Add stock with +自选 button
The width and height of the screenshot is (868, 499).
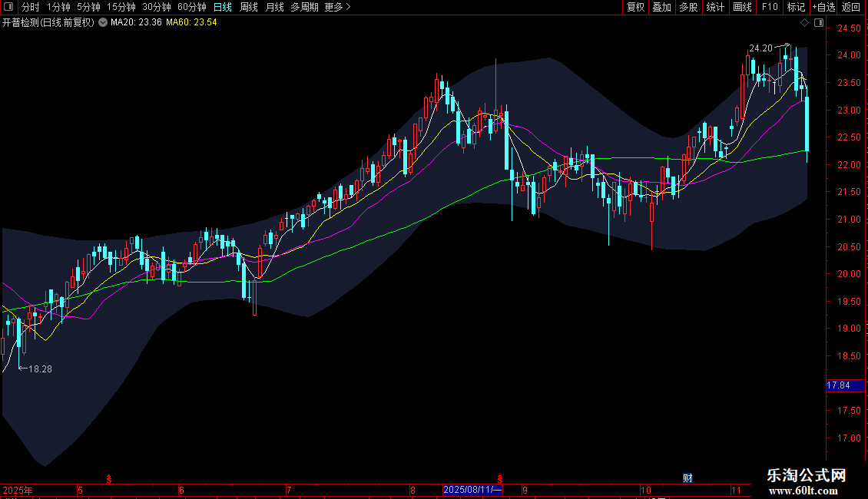823,7
